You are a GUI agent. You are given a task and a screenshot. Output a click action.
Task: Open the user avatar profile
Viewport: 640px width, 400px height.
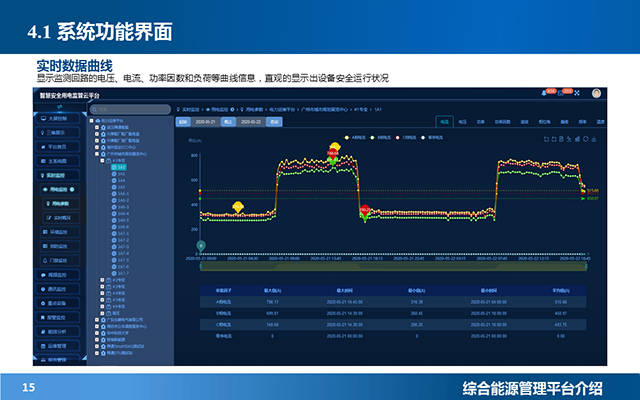[596, 93]
